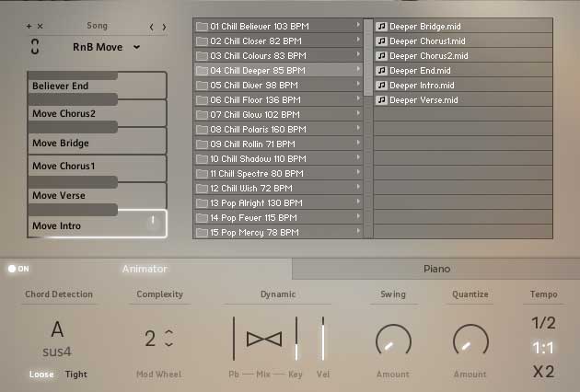Switch to the Piano tab

(x=436, y=269)
